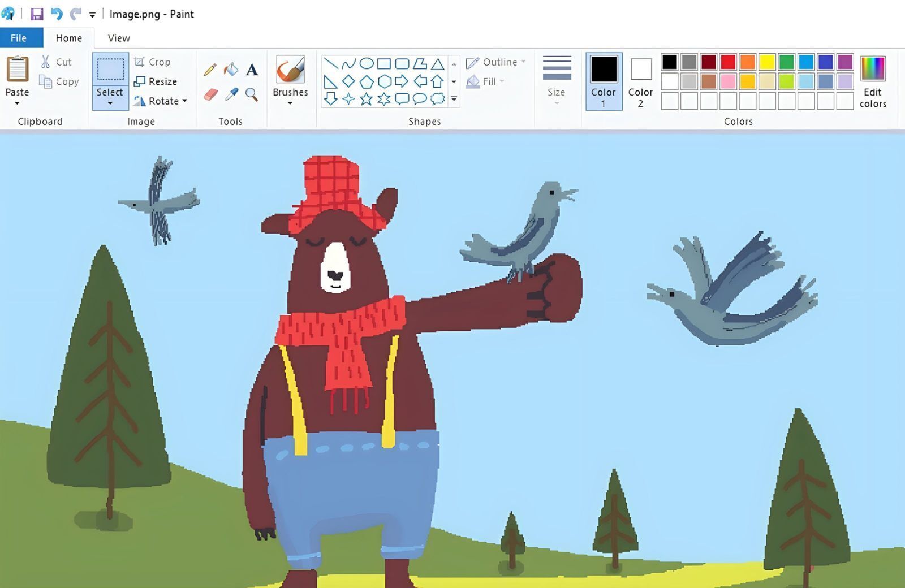Choose the purple color swatch
This screenshot has height=588, width=905.
tap(845, 62)
